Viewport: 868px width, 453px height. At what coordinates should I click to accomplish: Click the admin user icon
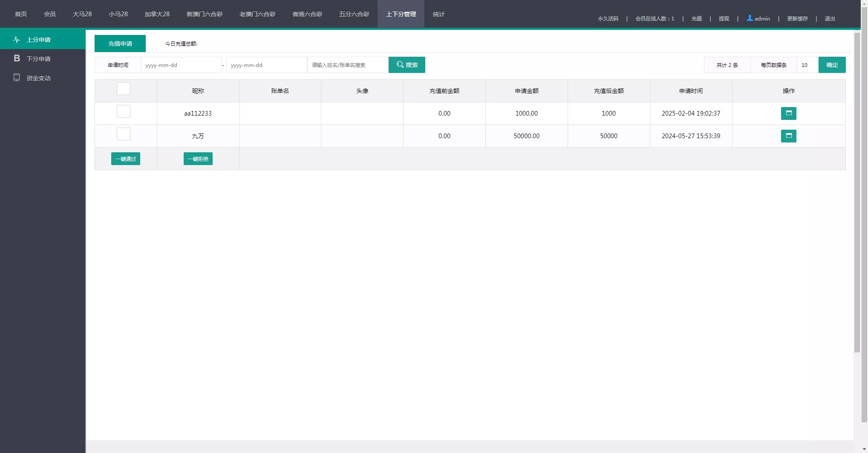(x=750, y=18)
